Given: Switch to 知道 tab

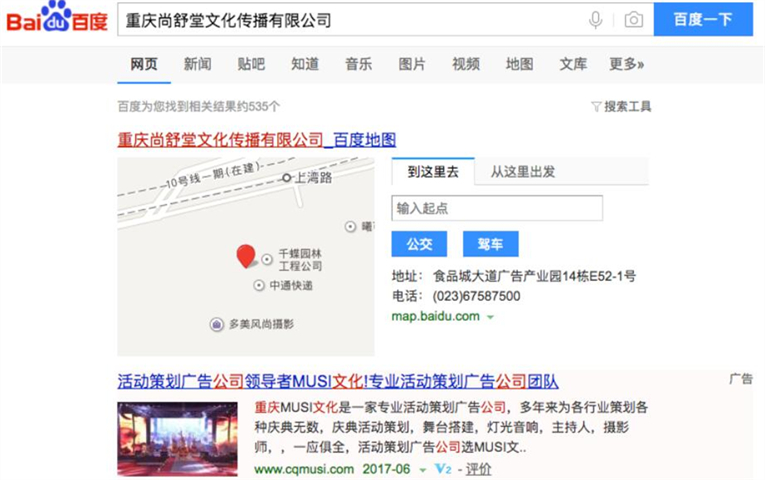Looking at the screenshot, I should coord(305,64).
